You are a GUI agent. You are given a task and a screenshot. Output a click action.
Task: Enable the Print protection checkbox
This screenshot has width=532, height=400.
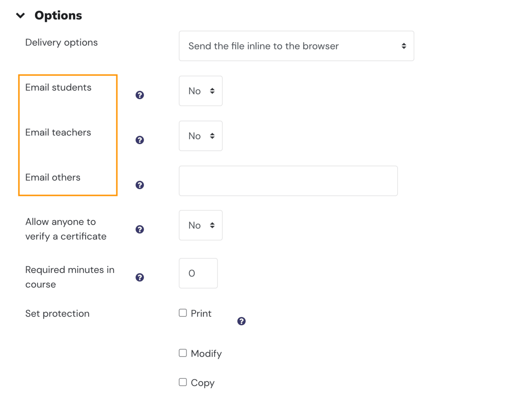pyautogui.click(x=183, y=313)
